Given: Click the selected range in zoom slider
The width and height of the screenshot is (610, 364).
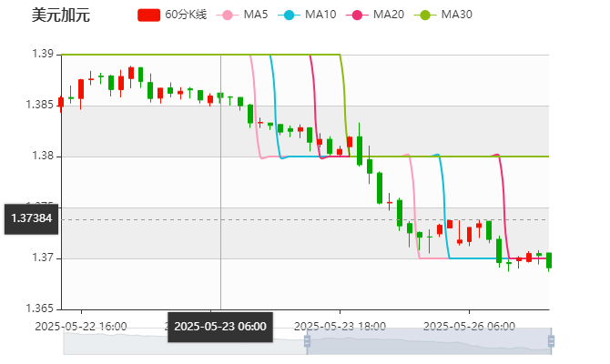Looking at the screenshot, I should pyautogui.click(x=428, y=341).
